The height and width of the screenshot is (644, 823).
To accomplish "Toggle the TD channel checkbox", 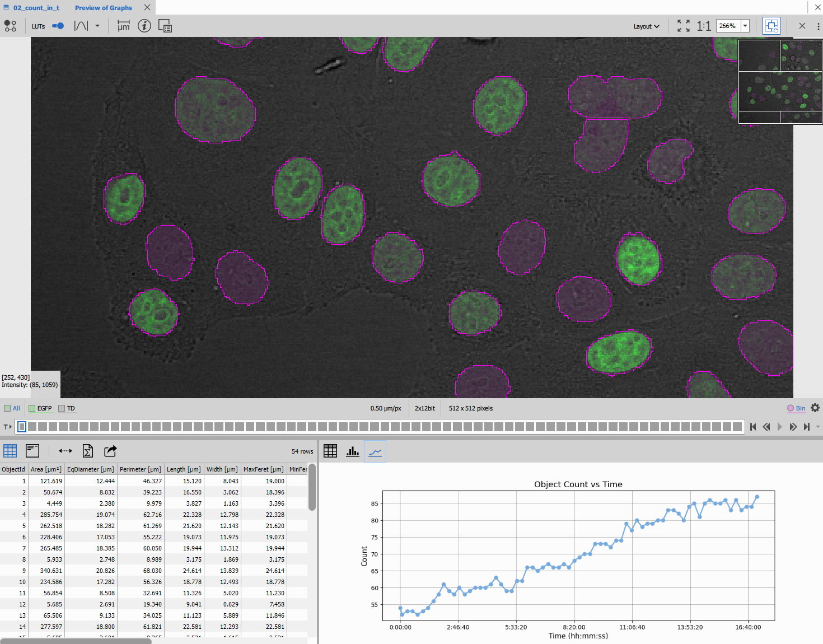I will [x=62, y=408].
